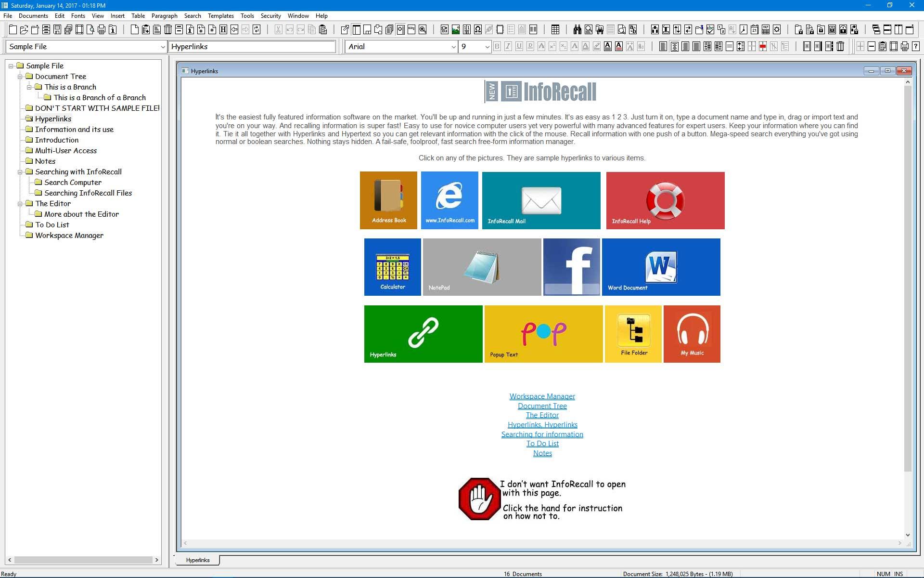Click the file information 'i' icon
The width and height of the screenshot is (924, 578).
(x=113, y=30)
